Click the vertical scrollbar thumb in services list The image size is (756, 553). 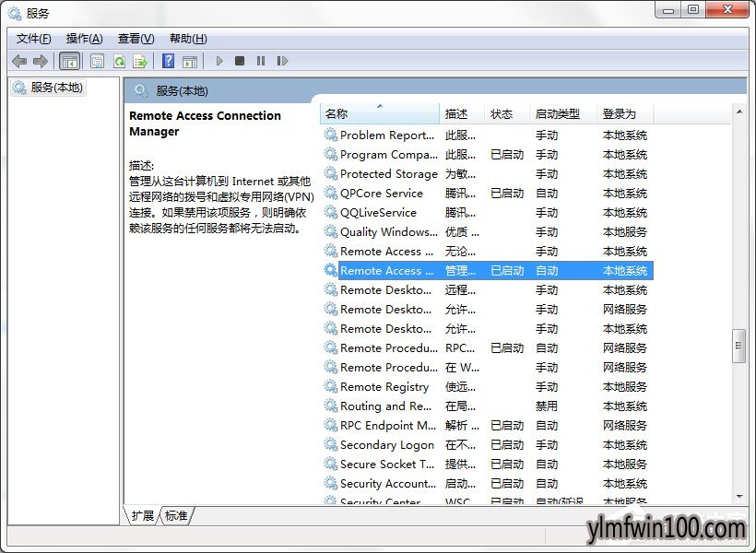click(x=738, y=346)
